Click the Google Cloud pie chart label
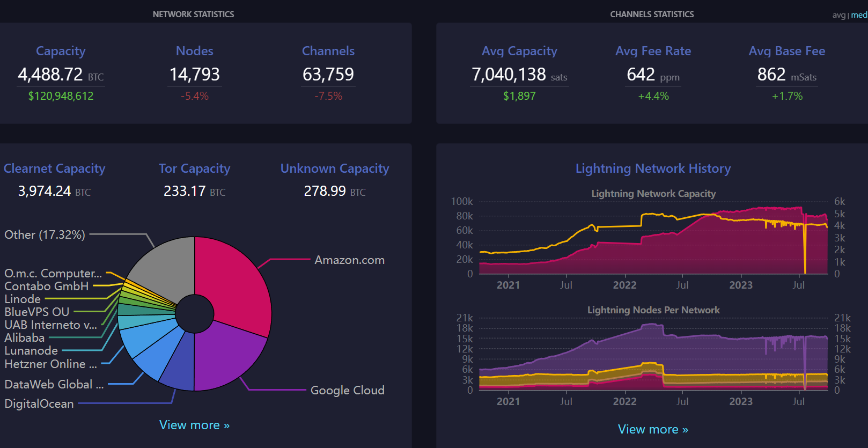868x448 pixels. pyautogui.click(x=347, y=390)
